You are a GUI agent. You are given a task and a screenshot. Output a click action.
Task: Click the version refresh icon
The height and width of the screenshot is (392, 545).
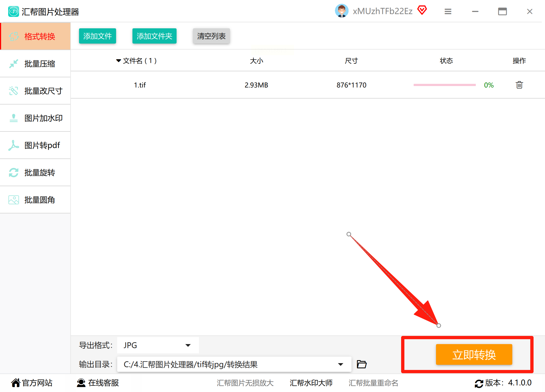pos(479,383)
